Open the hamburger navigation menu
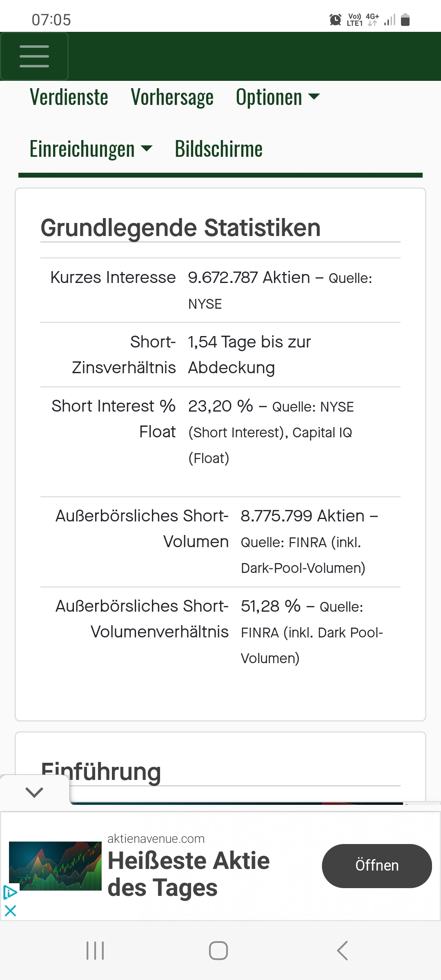This screenshot has height=980, width=441. 34,56
